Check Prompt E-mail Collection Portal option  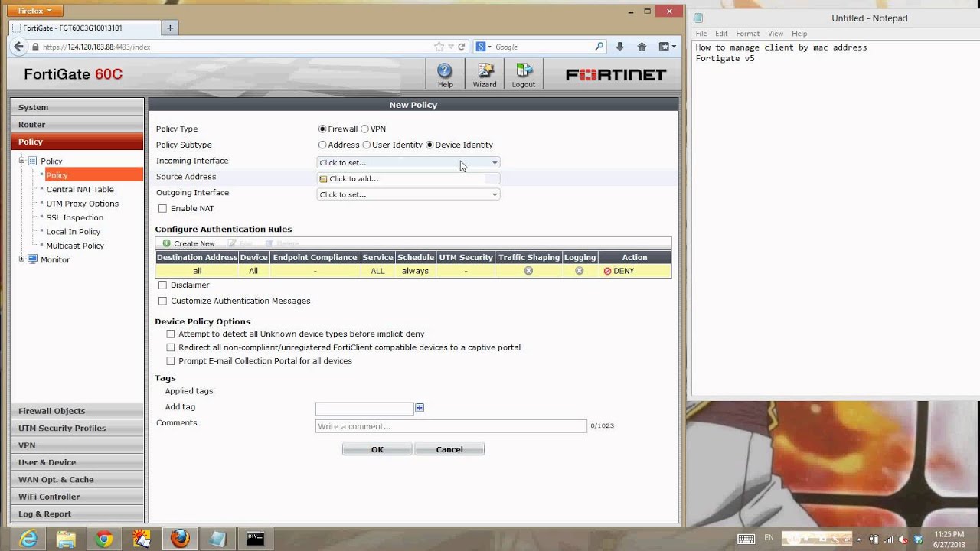(171, 361)
